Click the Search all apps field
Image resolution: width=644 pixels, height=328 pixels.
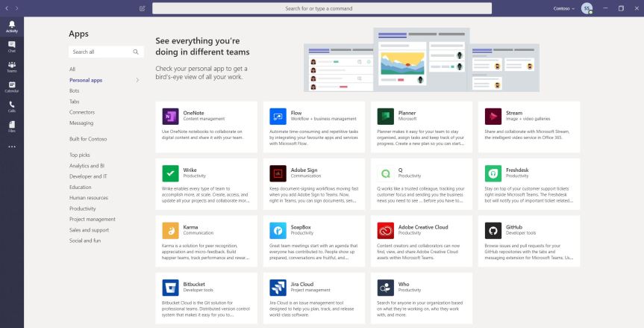[x=101, y=52]
